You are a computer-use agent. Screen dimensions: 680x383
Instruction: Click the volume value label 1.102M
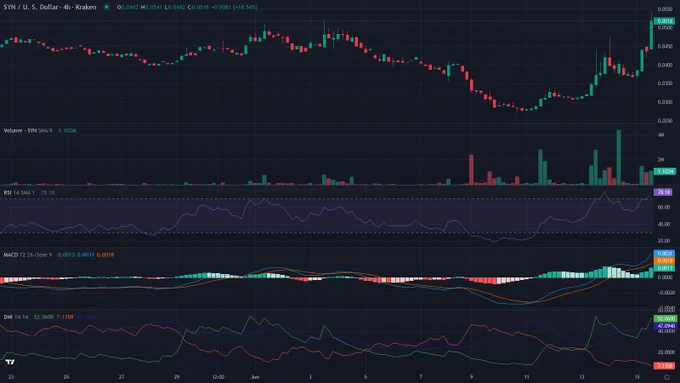(x=664, y=171)
